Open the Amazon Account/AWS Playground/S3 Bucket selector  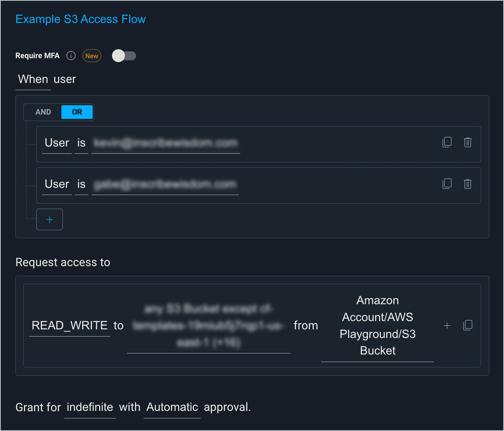(x=377, y=325)
